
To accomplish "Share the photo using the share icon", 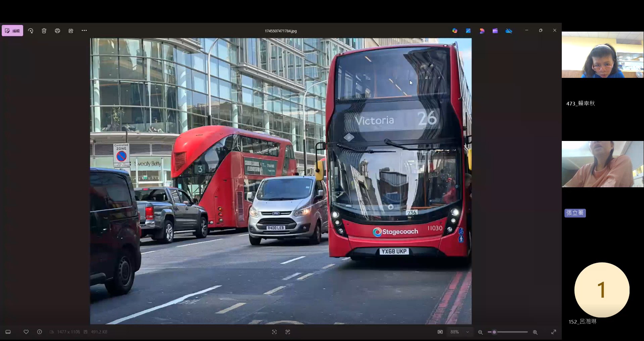I will click(x=71, y=31).
